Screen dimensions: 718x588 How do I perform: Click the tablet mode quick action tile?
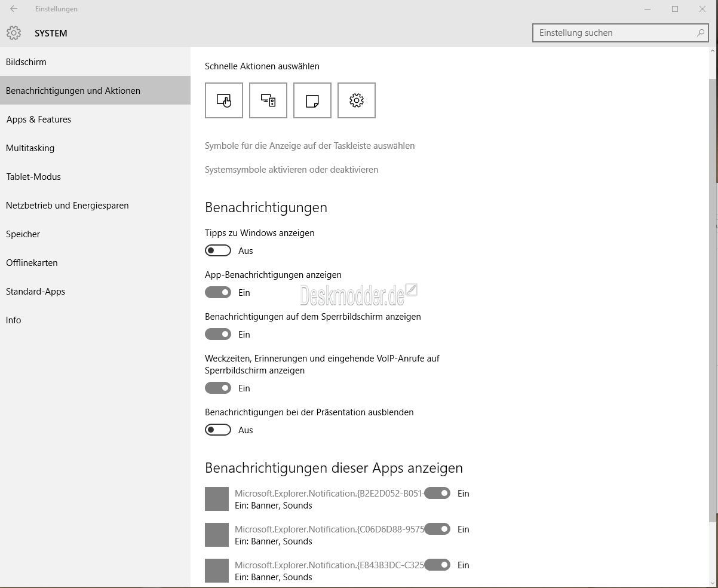pyautogui.click(x=224, y=100)
